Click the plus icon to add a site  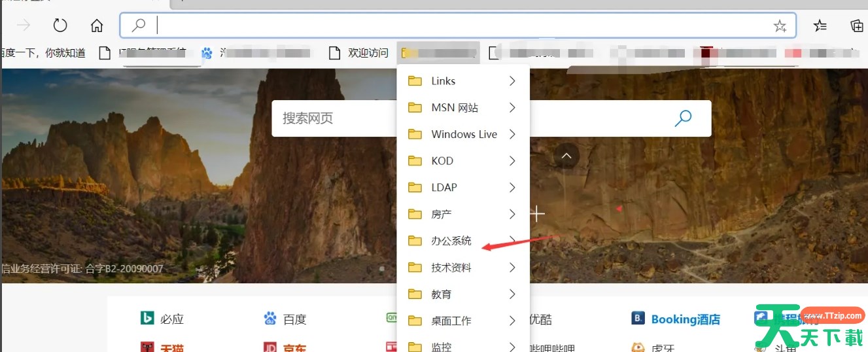pyautogui.click(x=537, y=214)
